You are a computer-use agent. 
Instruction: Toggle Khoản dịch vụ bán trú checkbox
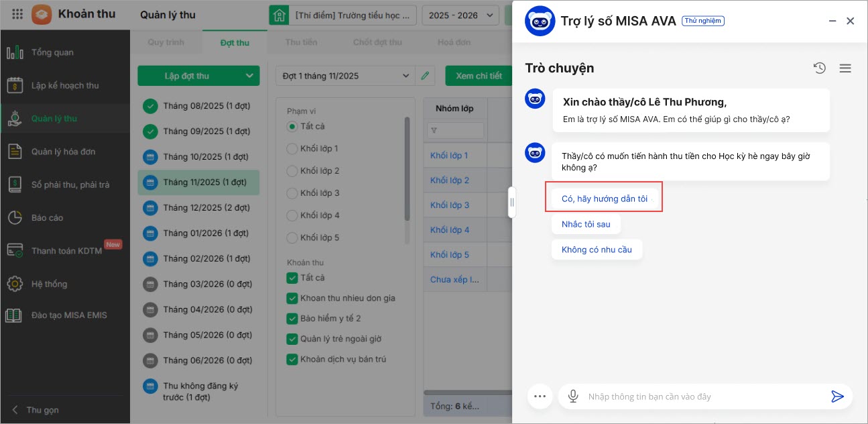point(292,360)
